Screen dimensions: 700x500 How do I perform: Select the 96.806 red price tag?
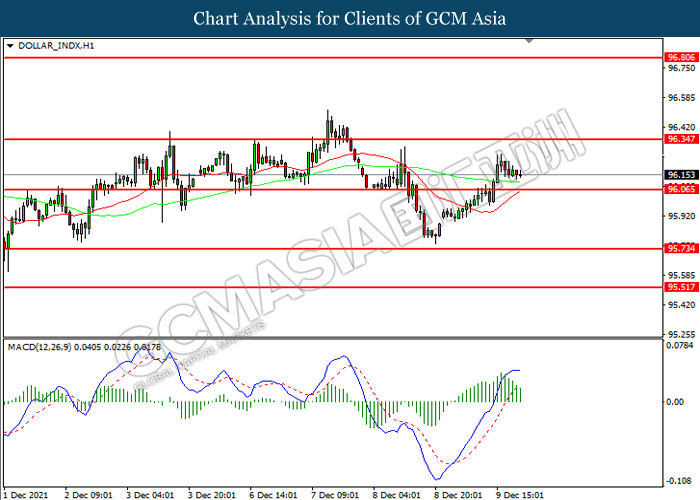coord(680,58)
